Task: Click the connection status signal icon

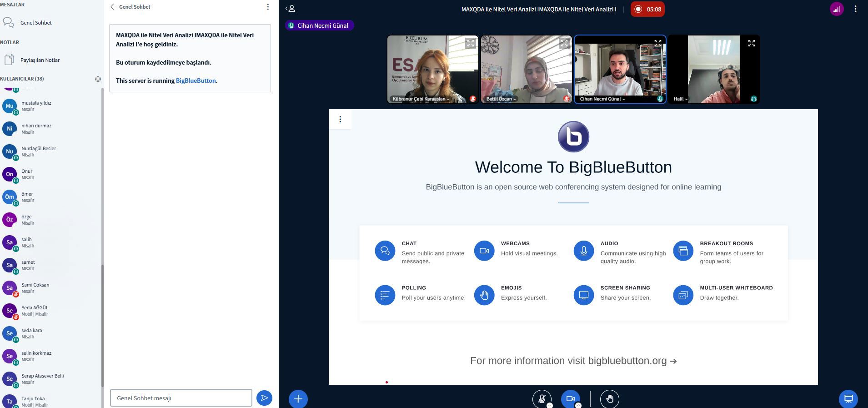Action: [837, 9]
